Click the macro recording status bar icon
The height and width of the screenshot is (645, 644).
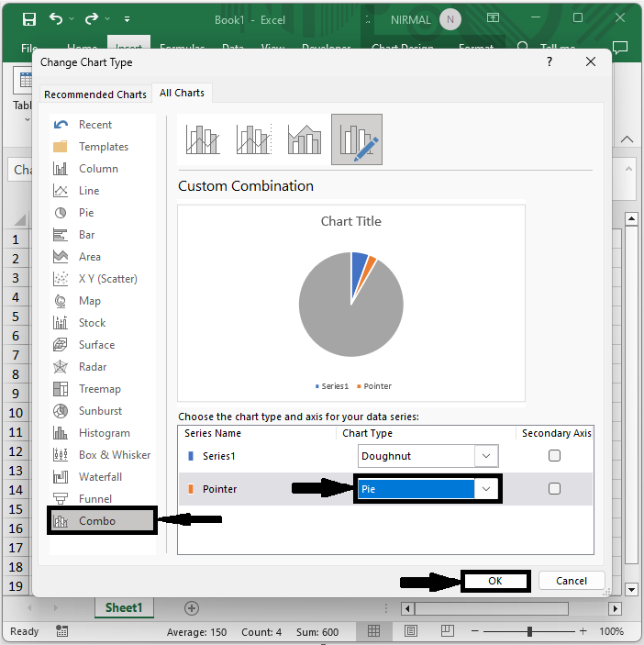click(62, 631)
